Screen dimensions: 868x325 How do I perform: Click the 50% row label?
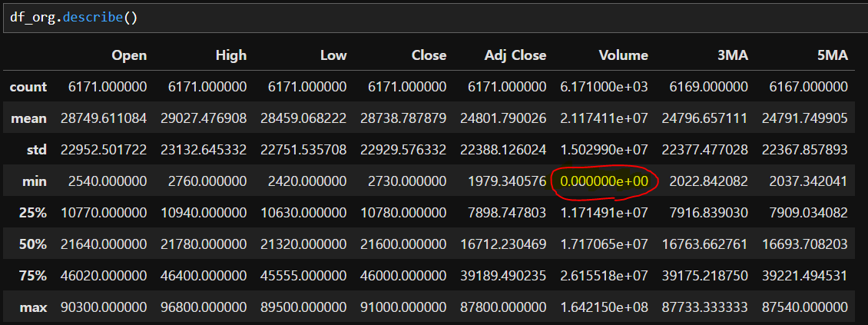[x=34, y=244]
